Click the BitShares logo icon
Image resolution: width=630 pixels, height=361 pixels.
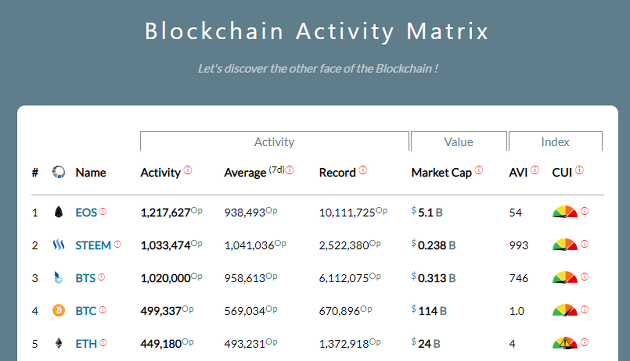(59, 278)
